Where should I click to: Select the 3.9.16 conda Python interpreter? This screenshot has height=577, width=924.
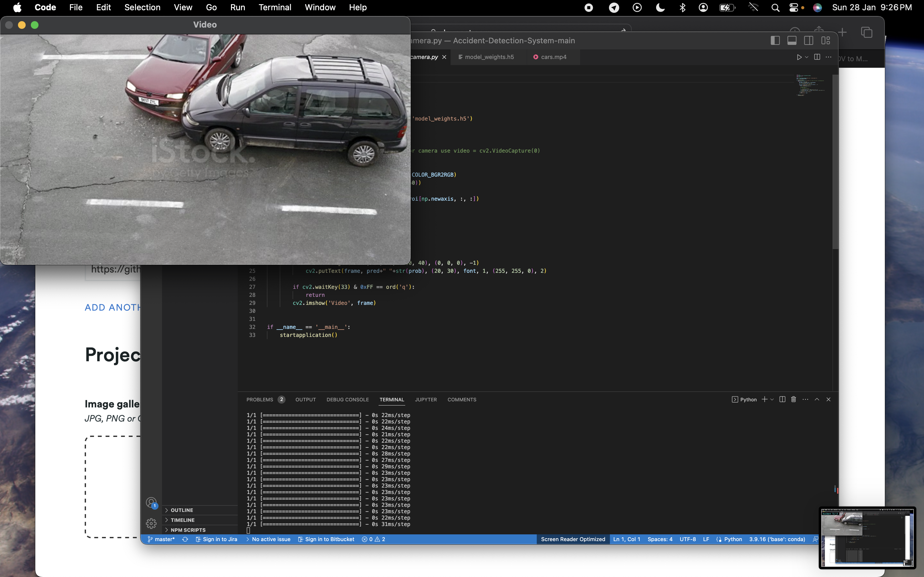[777, 539]
